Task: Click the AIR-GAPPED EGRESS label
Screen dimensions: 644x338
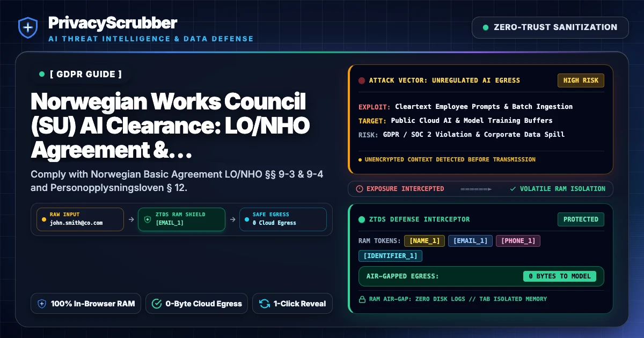Action: [402, 276]
